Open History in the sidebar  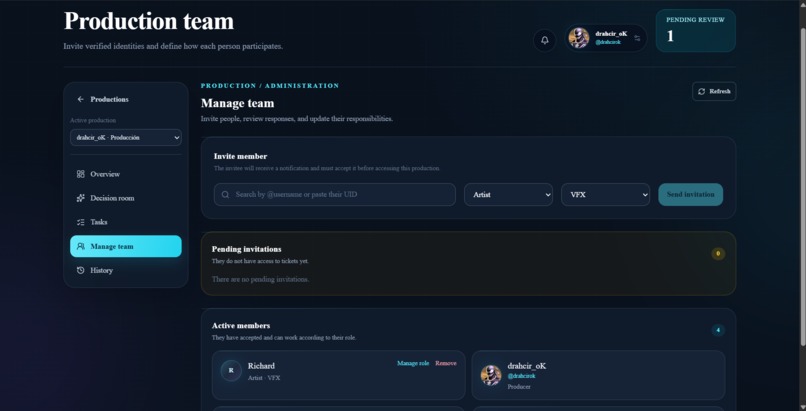tap(126, 270)
